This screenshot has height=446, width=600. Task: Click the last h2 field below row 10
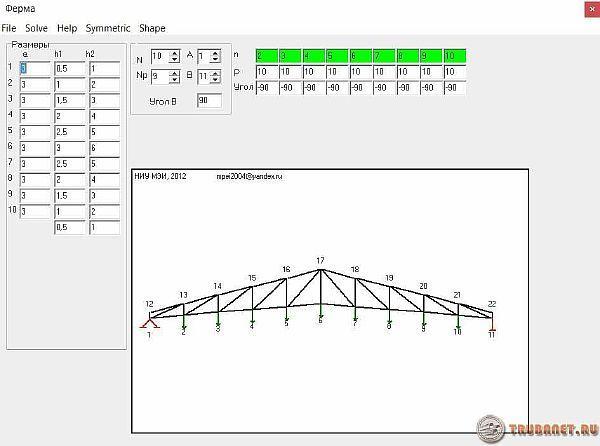tap(104, 227)
